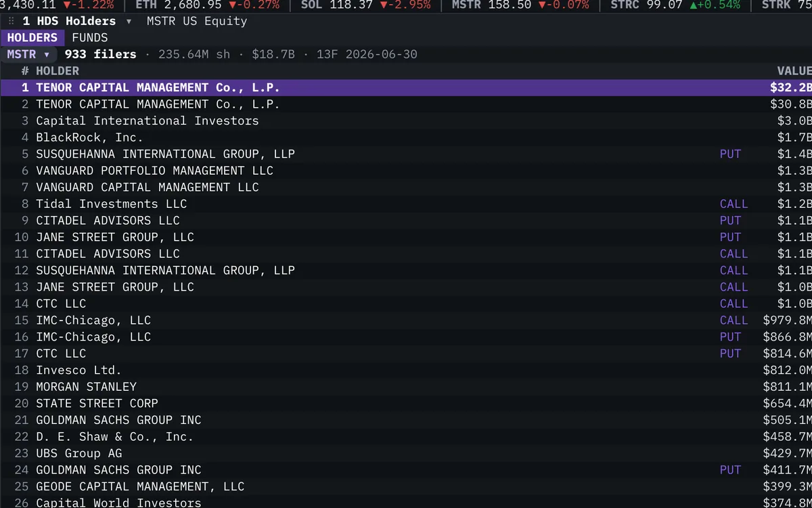This screenshot has height=508, width=812.
Task: Select the Capital International Investors row
Action: click(406, 121)
